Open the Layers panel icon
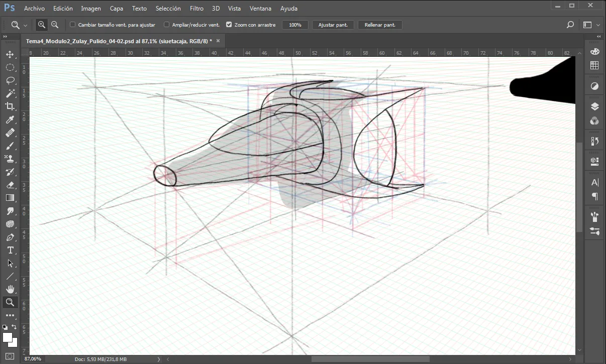 click(594, 106)
